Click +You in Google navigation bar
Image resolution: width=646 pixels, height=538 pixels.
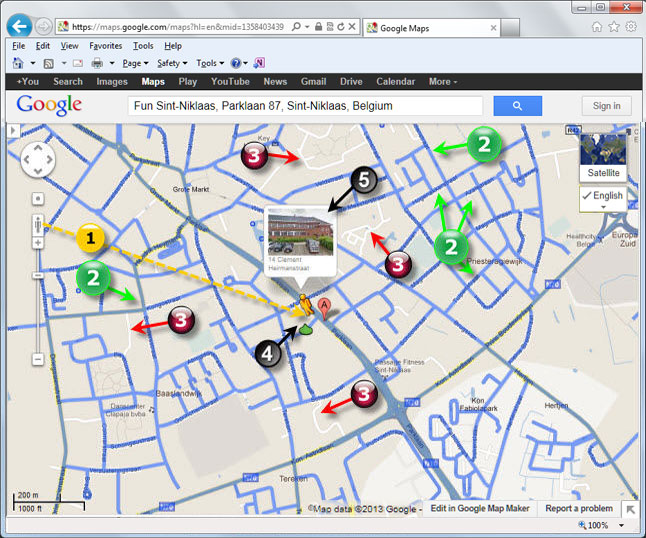pos(28,82)
